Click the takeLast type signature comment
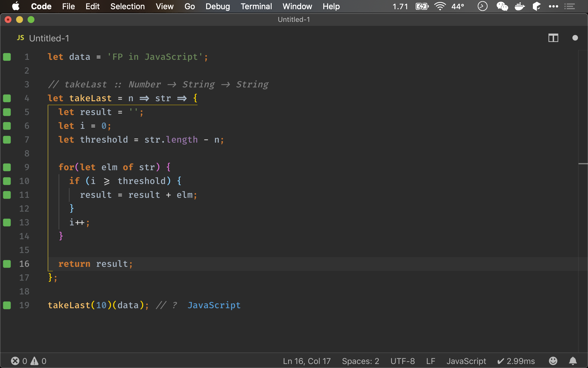The image size is (588, 368). 158,85
